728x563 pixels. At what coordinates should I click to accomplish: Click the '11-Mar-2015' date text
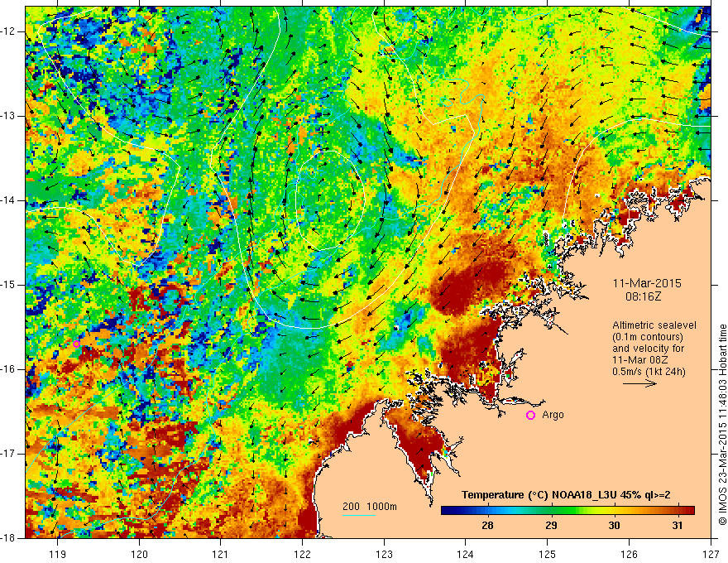click(647, 283)
